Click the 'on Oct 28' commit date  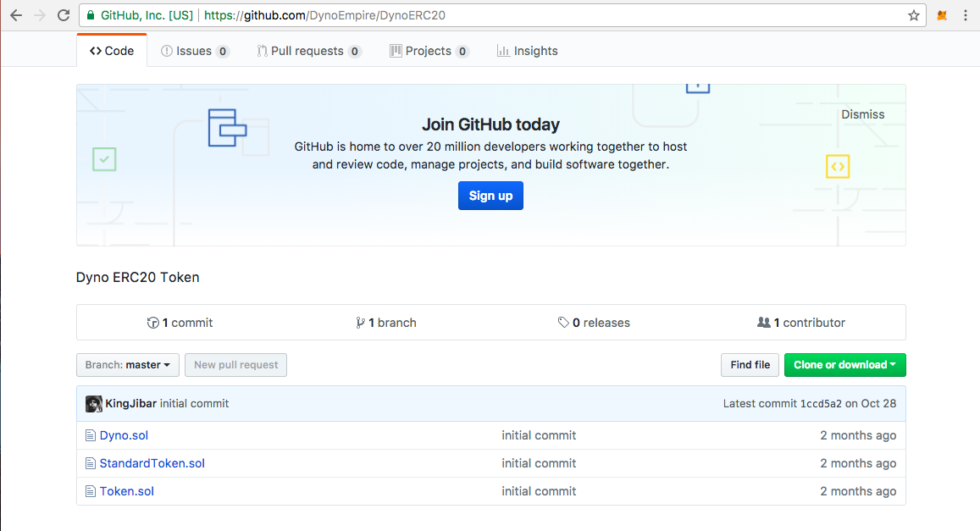pos(871,404)
